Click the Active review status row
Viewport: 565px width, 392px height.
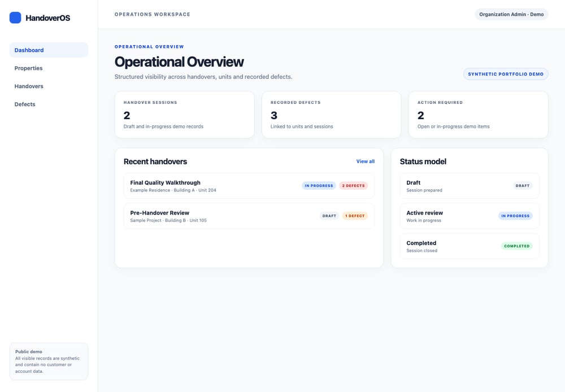(470, 216)
